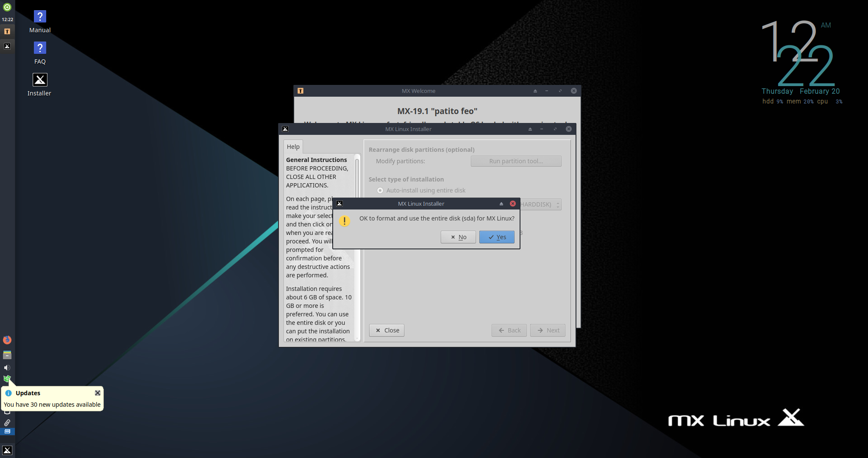Close the MX Linux Installer main window
The width and height of the screenshot is (868, 458).
coord(569,129)
